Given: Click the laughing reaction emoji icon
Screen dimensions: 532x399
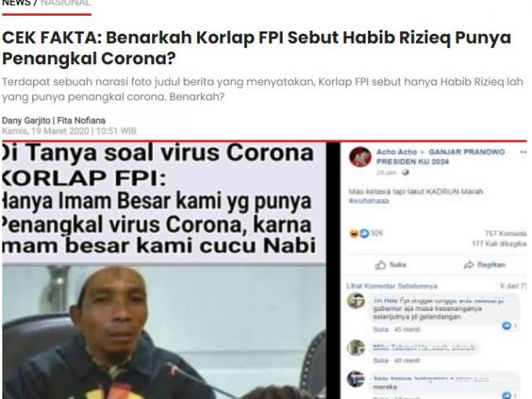Looking at the screenshot, I should coord(354,234).
